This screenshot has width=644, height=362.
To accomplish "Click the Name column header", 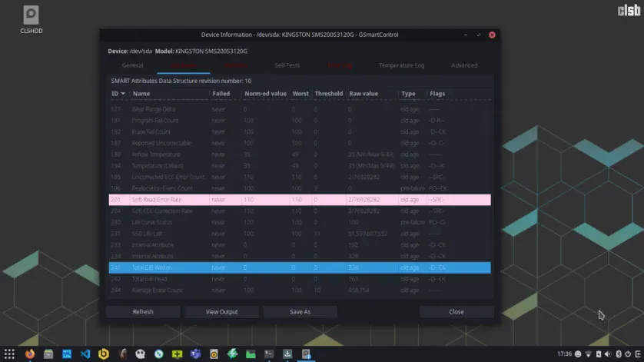I will point(169,94).
